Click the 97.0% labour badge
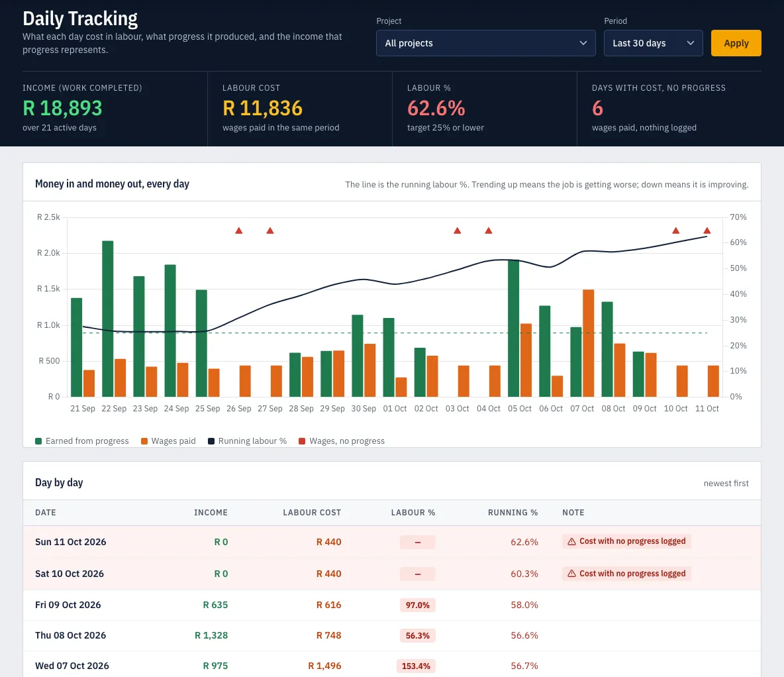The height and width of the screenshot is (677, 784). [418, 605]
